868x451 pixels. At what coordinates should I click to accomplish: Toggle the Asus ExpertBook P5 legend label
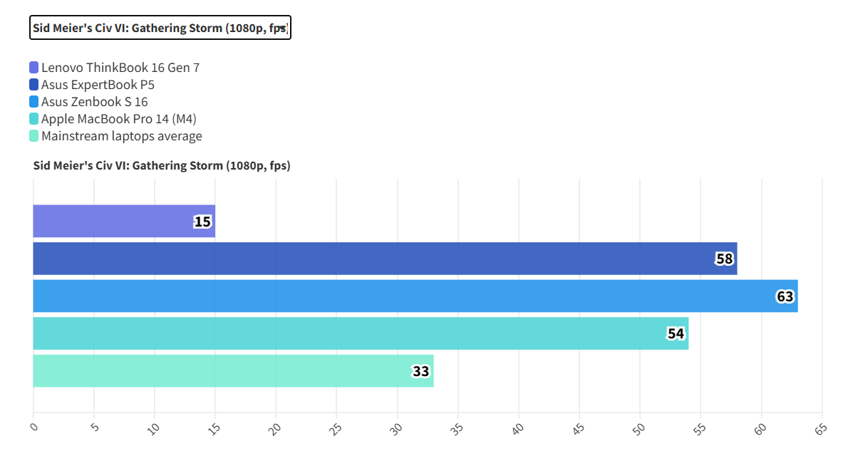point(98,85)
